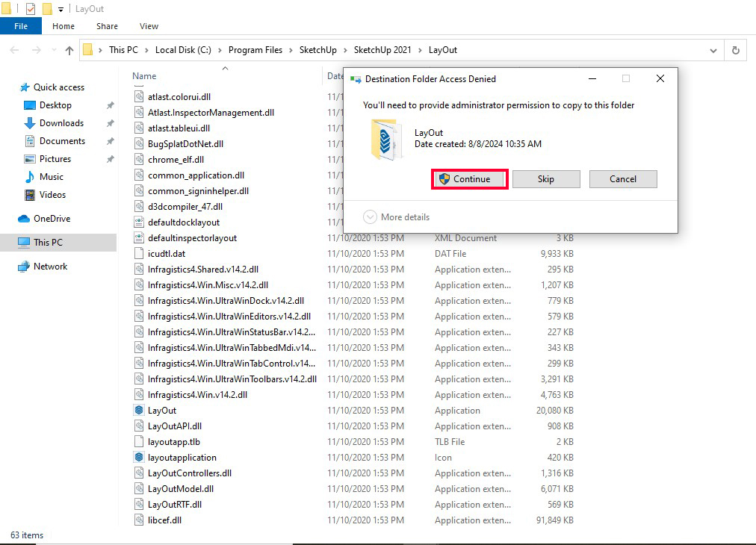
Task: Click the OneDrive cloud icon
Action: 24,219
